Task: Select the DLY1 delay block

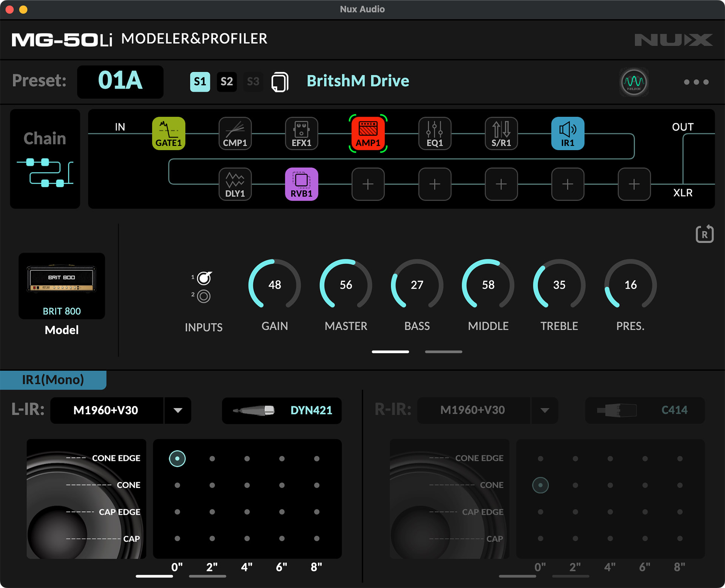Action: click(235, 184)
